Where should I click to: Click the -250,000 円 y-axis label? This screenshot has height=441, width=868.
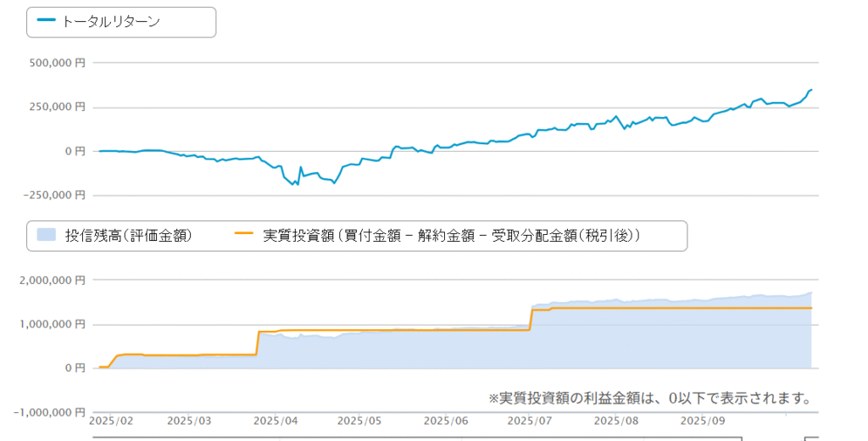point(55,195)
